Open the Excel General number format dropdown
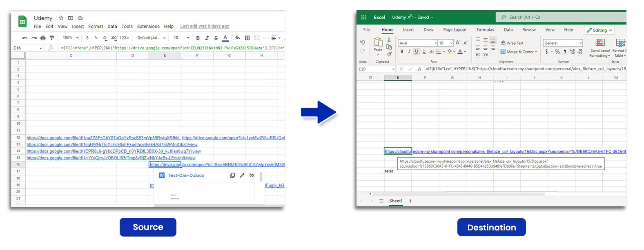Viewport: 644px width, 250px height. click(581, 43)
